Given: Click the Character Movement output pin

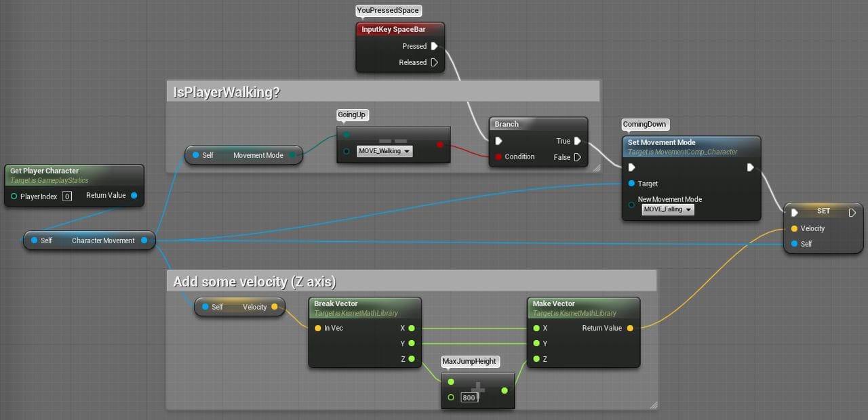Looking at the screenshot, I should pyautogui.click(x=144, y=240).
